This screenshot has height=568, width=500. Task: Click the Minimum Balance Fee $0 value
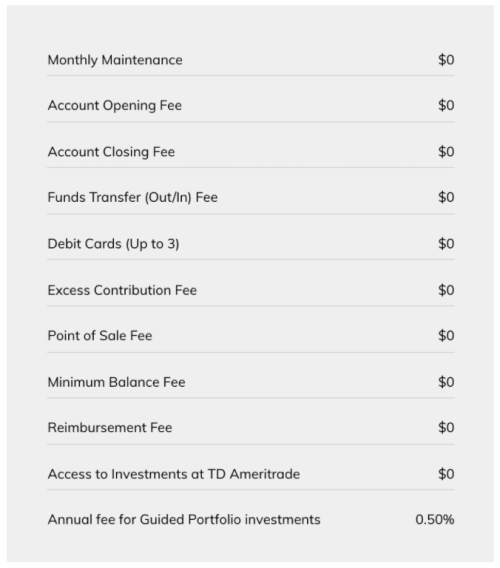point(446,382)
